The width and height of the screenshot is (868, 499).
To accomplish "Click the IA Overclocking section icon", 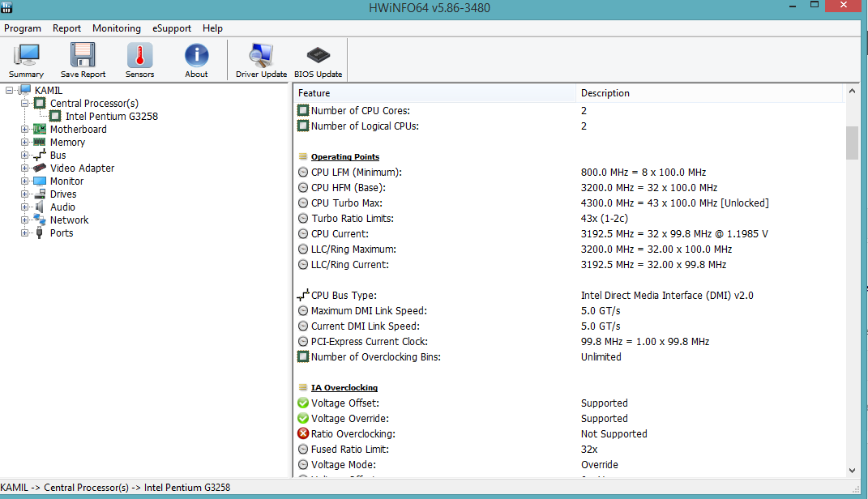I will pos(303,387).
